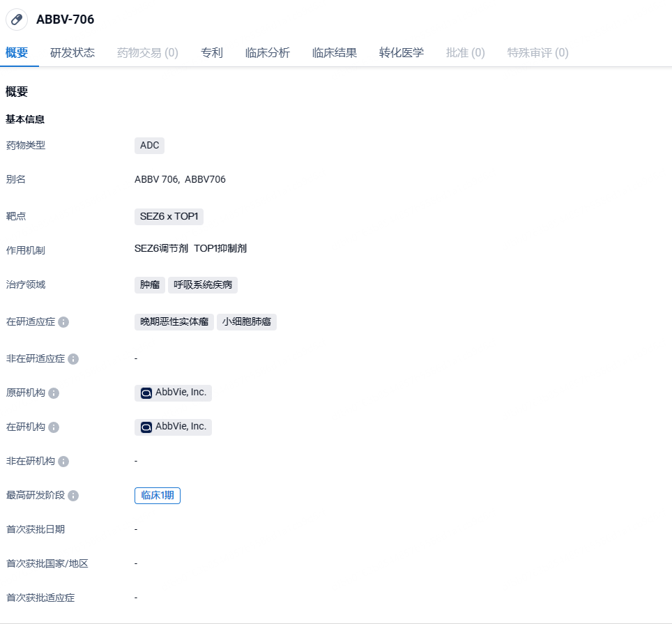This screenshot has height=624, width=672.
Task: Click info icon next to 在研适应症
Action: click(63, 322)
